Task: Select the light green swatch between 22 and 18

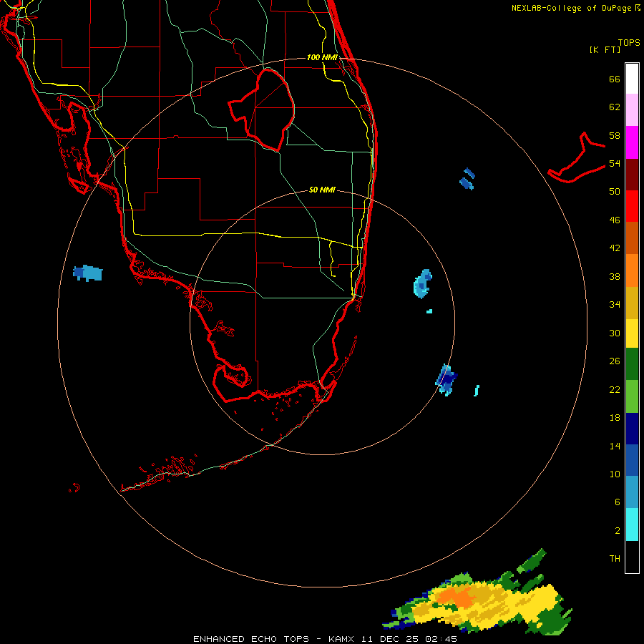Action: point(632,396)
